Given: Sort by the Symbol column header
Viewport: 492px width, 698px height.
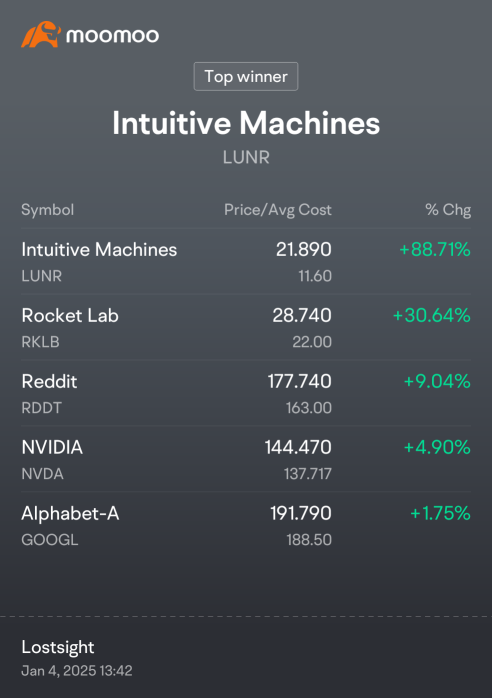Looking at the screenshot, I should (48, 210).
